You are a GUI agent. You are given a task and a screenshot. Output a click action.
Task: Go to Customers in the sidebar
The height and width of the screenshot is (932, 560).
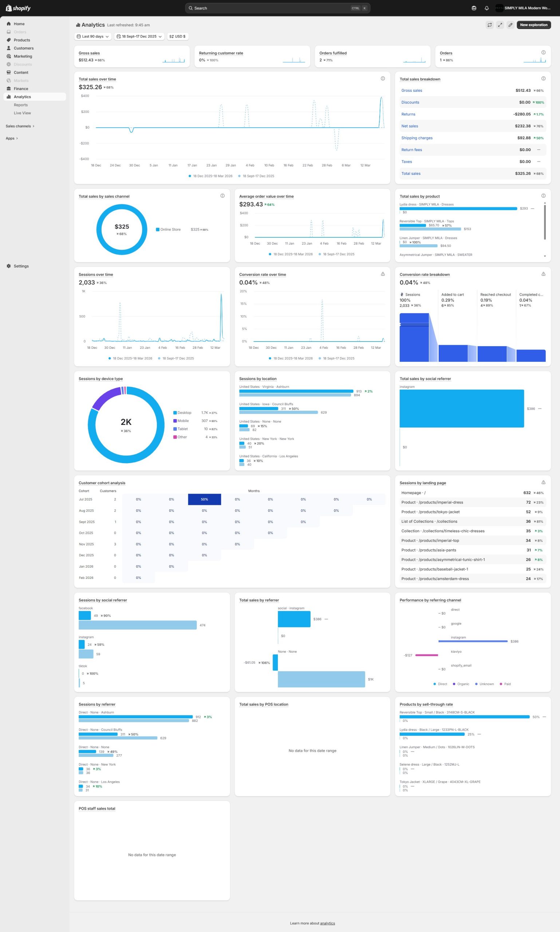point(23,48)
